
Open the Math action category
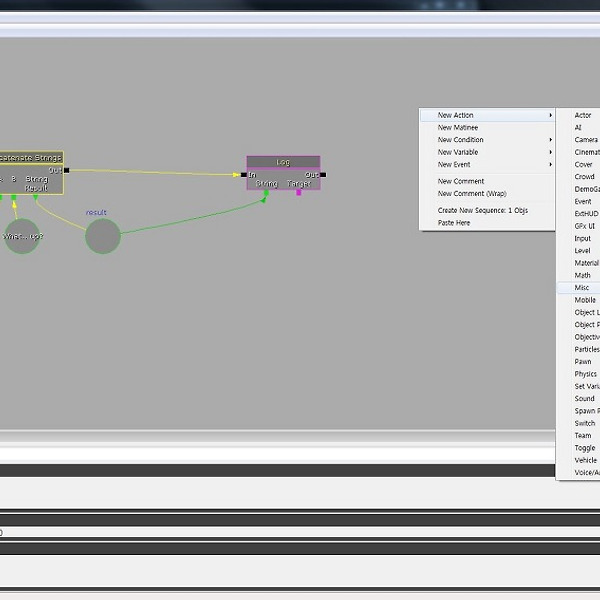point(582,275)
